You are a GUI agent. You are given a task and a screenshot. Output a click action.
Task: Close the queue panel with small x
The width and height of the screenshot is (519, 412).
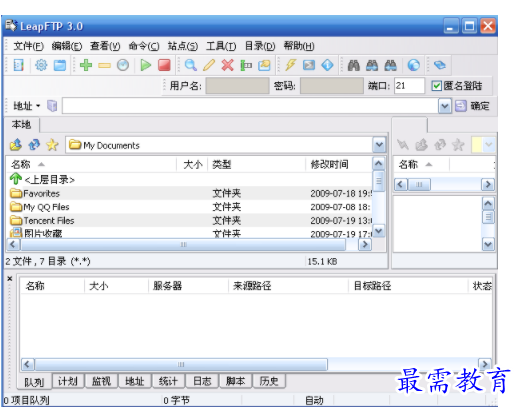[10, 278]
